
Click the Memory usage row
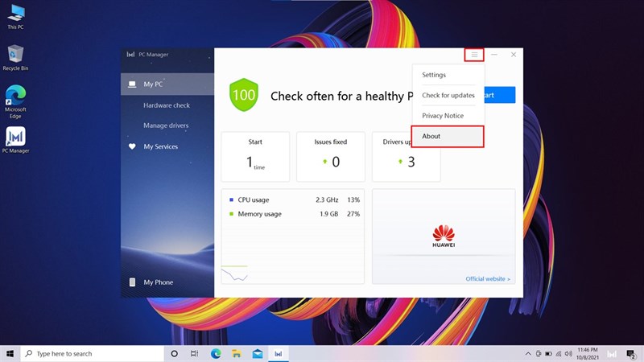pyautogui.click(x=294, y=214)
